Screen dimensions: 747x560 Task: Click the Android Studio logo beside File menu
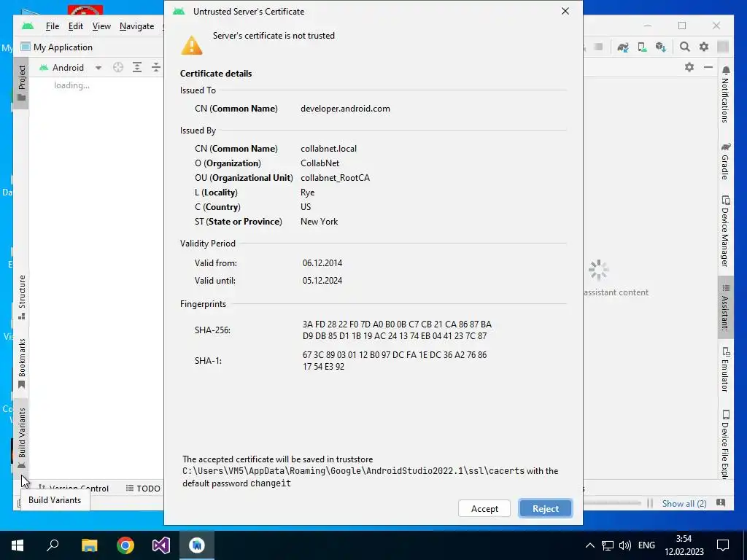point(28,26)
